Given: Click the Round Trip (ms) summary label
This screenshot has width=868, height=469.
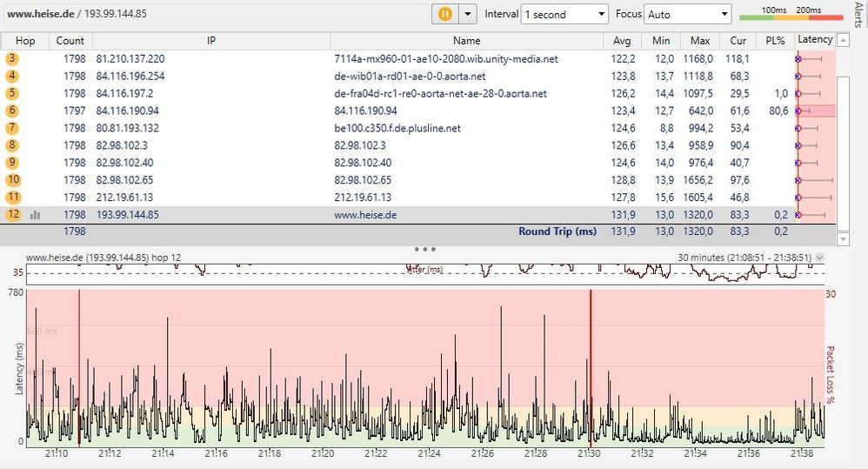Looking at the screenshot, I should pyautogui.click(x=558, y=231).
